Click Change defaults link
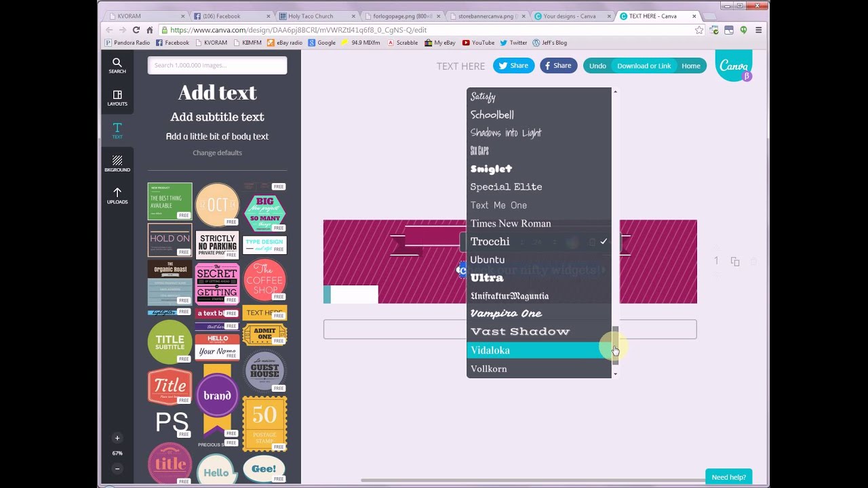Screen dimensions: 868x488 (217, 152)
